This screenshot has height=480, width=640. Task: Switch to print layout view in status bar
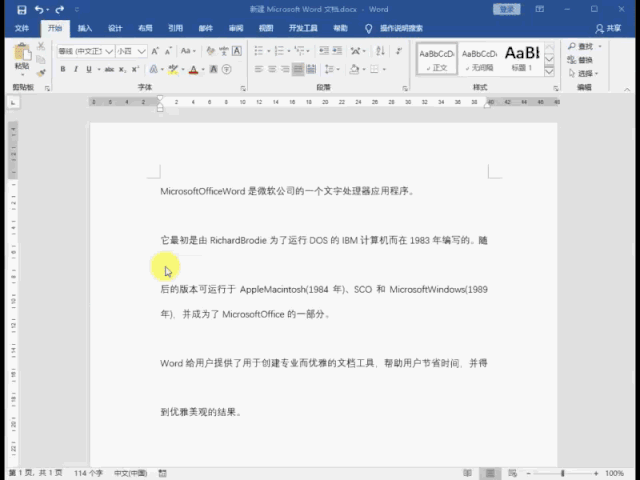point(490,473)
